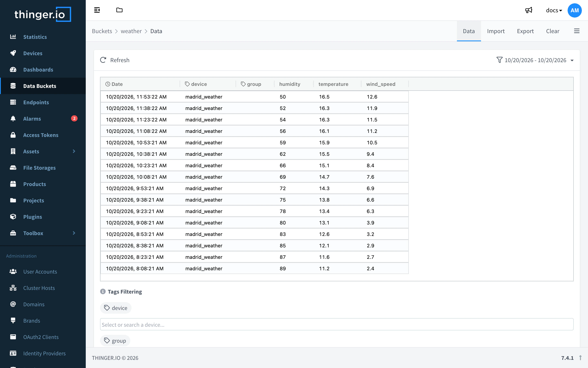Open Endpoints in the sidebar
This screenshot has width=588, height=368.
(43, 102)
